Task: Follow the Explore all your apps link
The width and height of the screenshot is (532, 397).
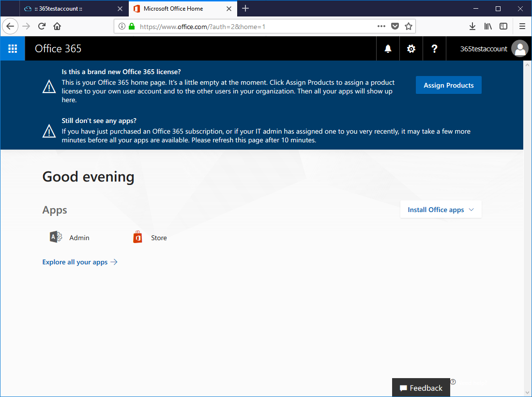Action: tap(80, 262)
